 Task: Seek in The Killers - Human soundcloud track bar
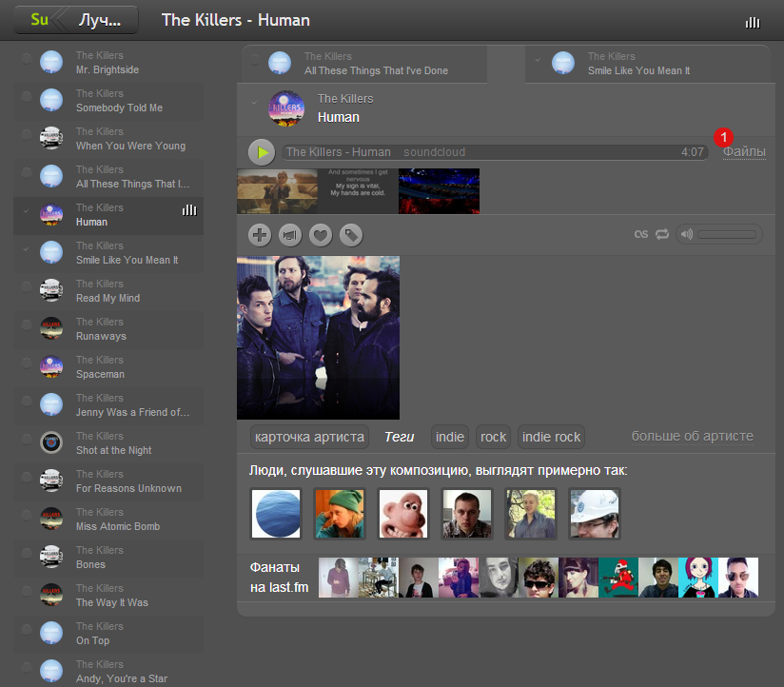point(495,152)
